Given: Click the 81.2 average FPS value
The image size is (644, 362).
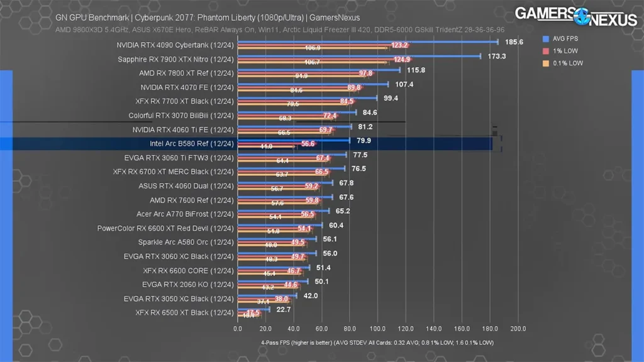Looking at the screenshot, I should 365,127.
